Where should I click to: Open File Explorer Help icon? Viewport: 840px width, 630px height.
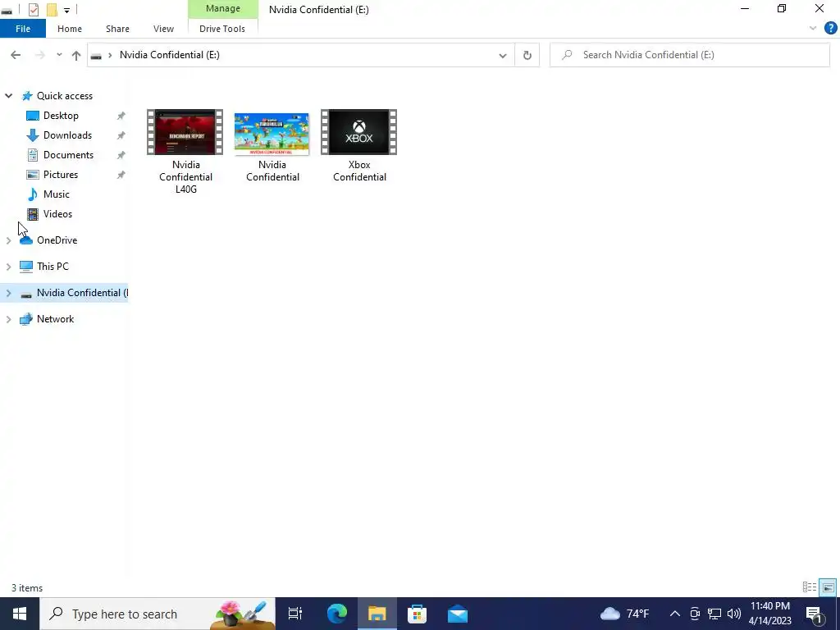pyautogui.click(x=830, y=28)
